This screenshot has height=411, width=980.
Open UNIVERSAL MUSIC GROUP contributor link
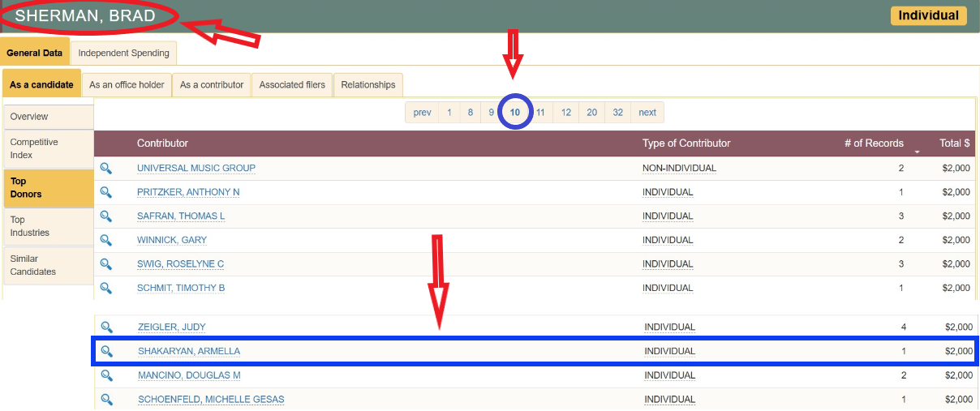click(x=196, y=169)
